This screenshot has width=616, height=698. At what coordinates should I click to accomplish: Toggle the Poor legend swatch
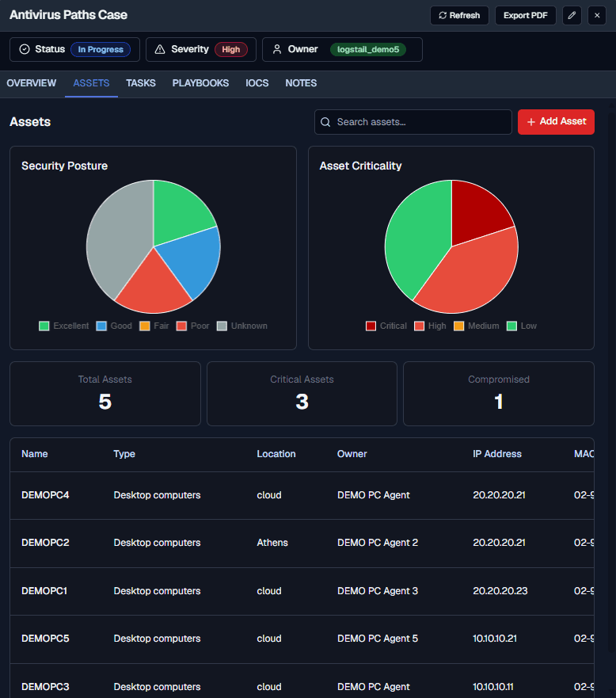(181, 326)
